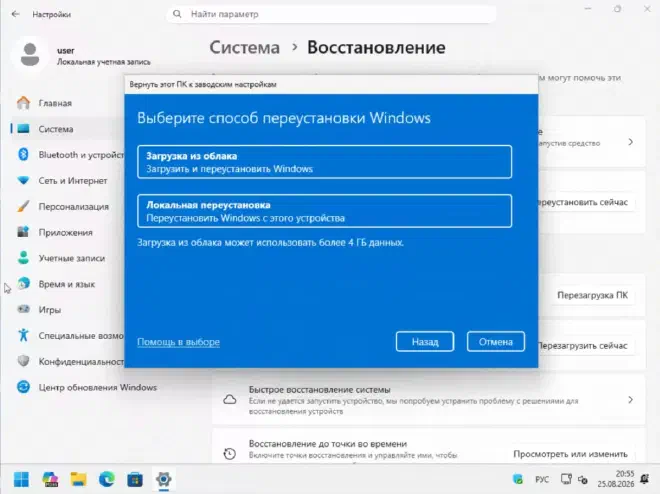Click Отмена to cancel reset dialog

[495, 342]
